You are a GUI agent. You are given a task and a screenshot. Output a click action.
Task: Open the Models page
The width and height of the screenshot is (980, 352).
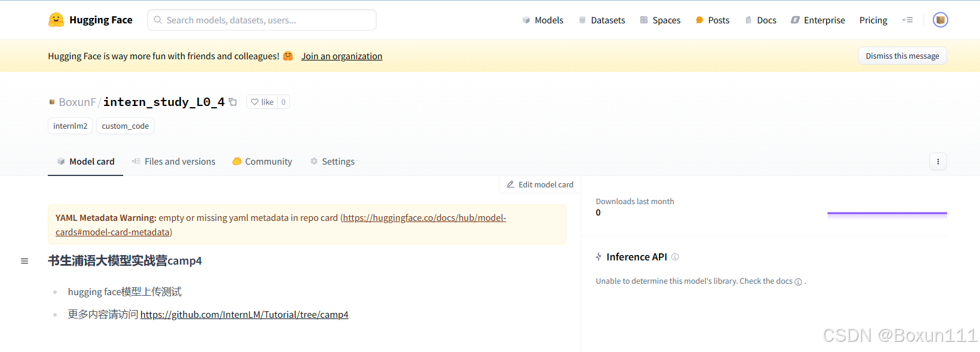(542, 20)
